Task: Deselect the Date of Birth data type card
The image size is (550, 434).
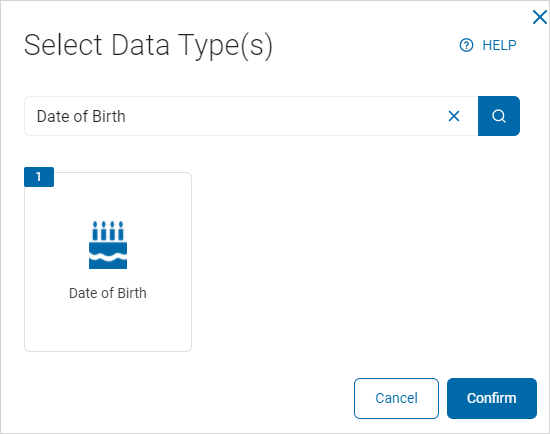Action: coord(108,262)
